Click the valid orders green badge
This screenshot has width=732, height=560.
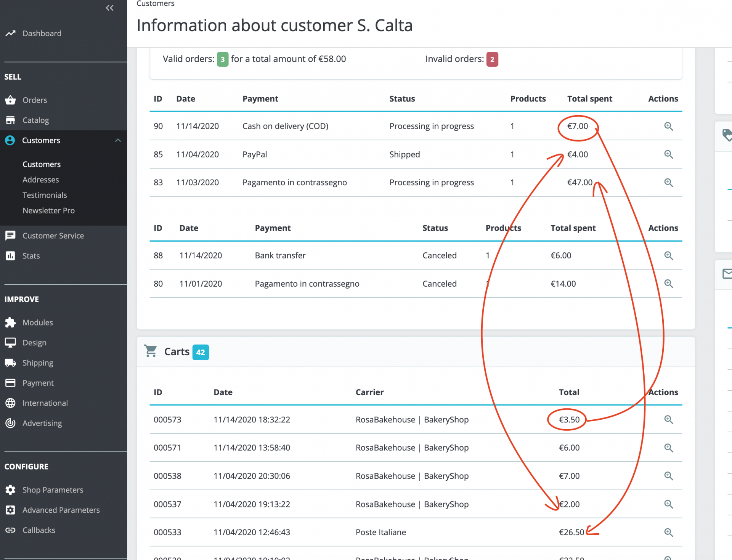223,59
